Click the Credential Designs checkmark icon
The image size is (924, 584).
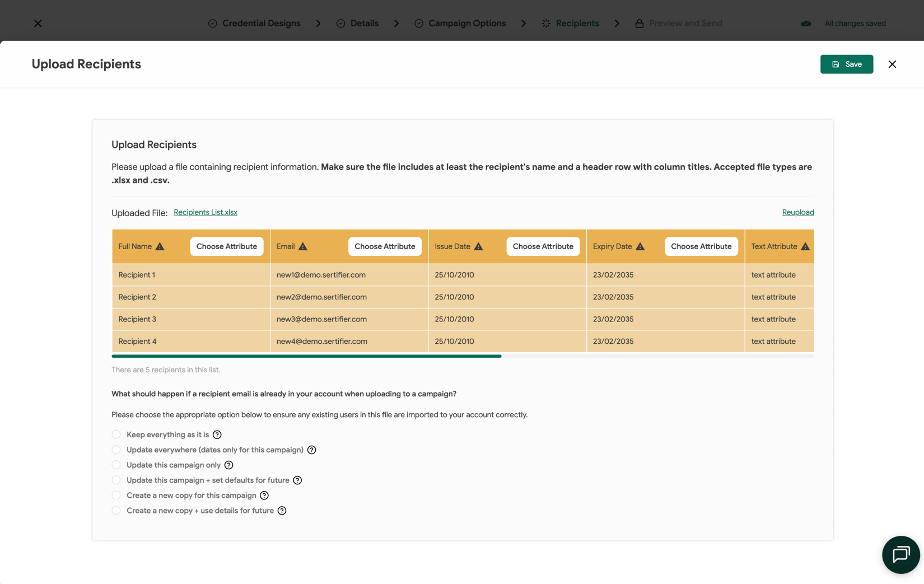[x=212, y=24]
